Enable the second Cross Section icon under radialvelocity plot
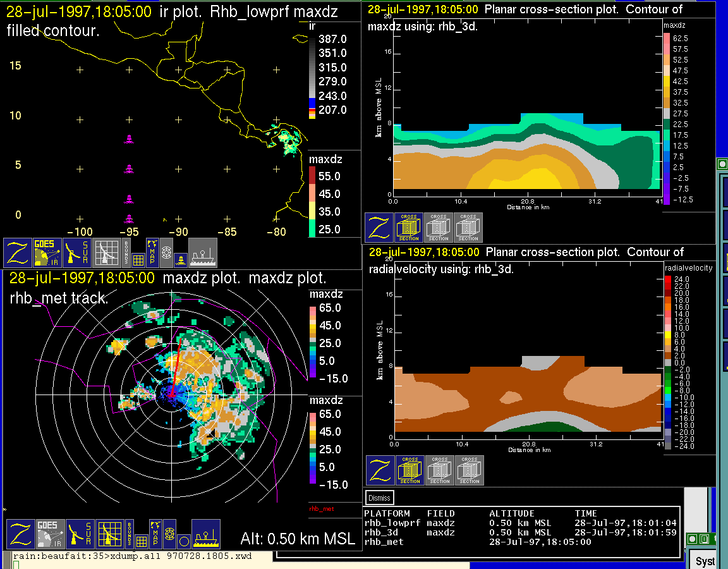 440,470
